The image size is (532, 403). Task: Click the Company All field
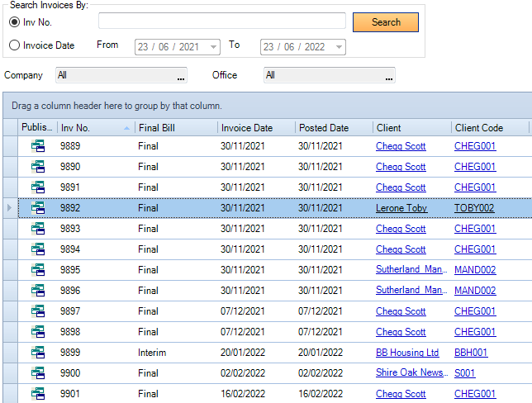click(x=121, y=75)
